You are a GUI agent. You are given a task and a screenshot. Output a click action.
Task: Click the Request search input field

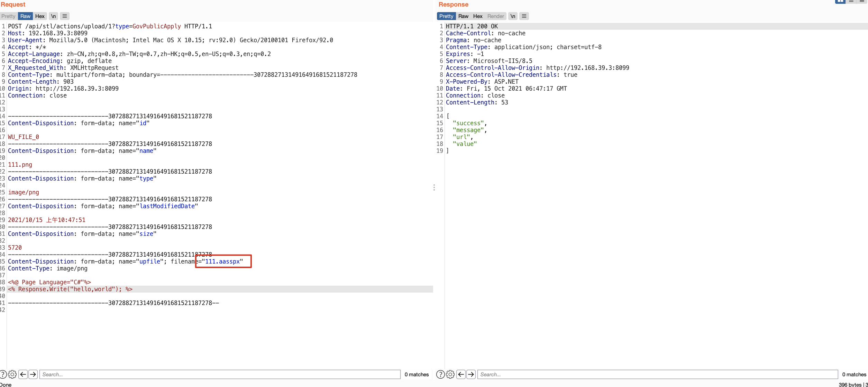click(x=220, y=374)
